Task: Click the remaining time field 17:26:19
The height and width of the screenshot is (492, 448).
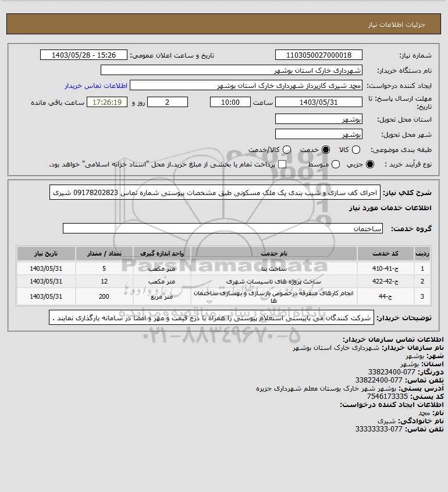Action: [x=107, y=102]
